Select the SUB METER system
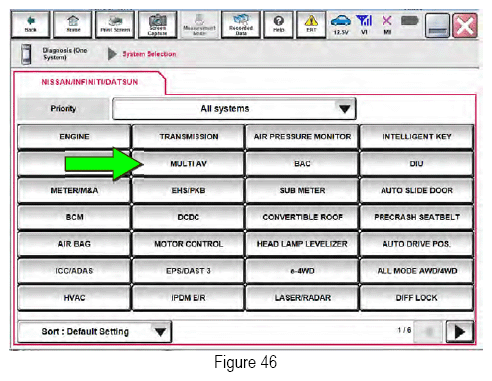492x381 pixels. coord(302,190)
